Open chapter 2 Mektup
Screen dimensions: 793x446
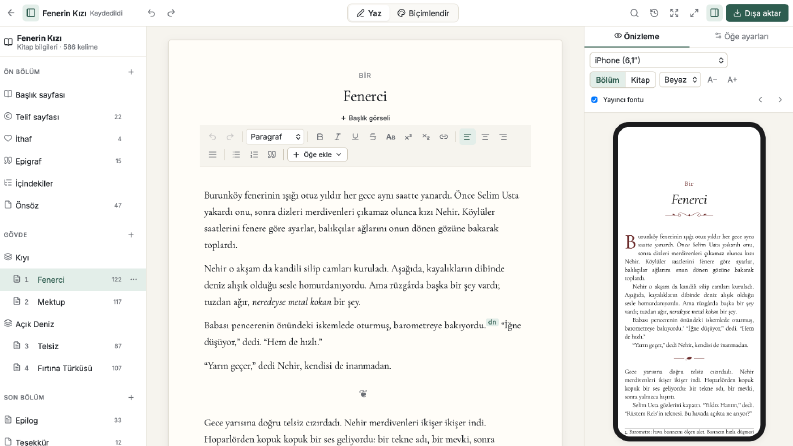pos(73,302)
